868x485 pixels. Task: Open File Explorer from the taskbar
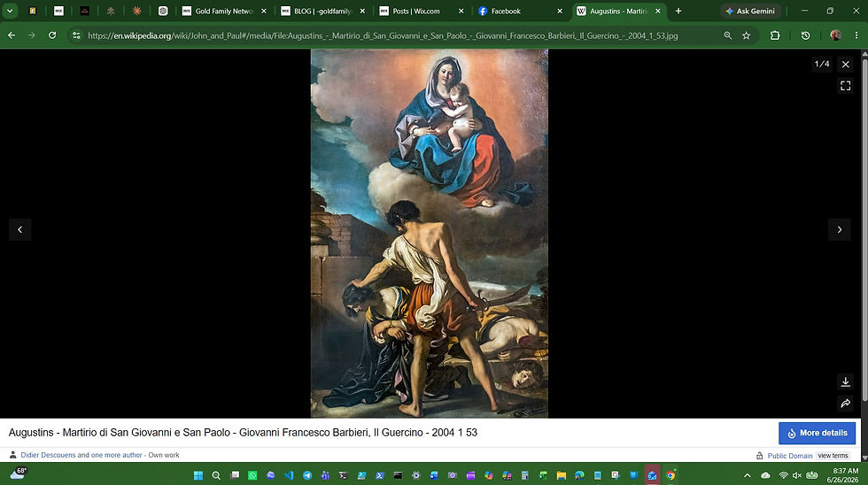(x=562, y=475)
